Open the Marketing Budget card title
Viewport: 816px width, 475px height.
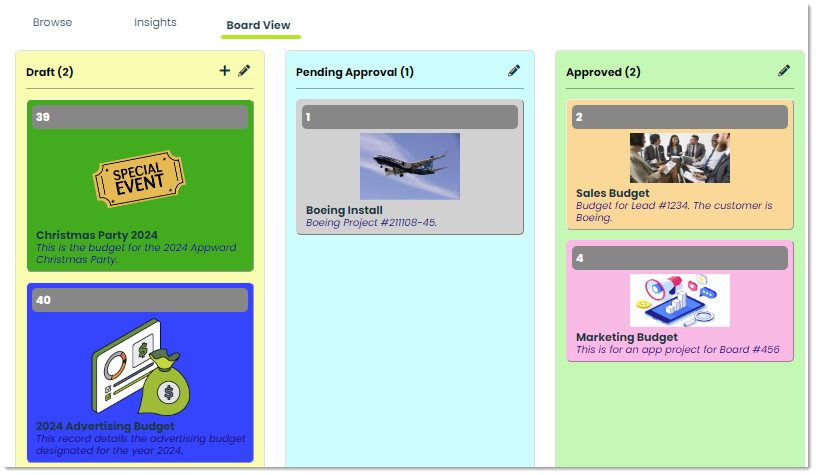tap(627, 337)
